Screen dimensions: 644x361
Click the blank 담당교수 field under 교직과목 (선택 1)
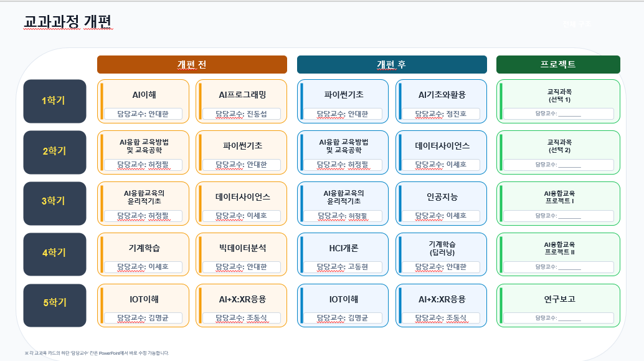click(559, 114)
